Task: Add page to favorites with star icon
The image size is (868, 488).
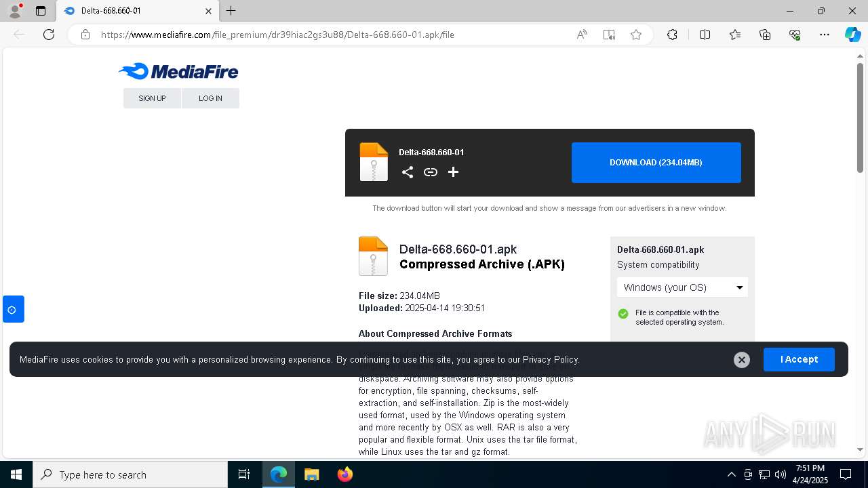Action: (636, 35)
